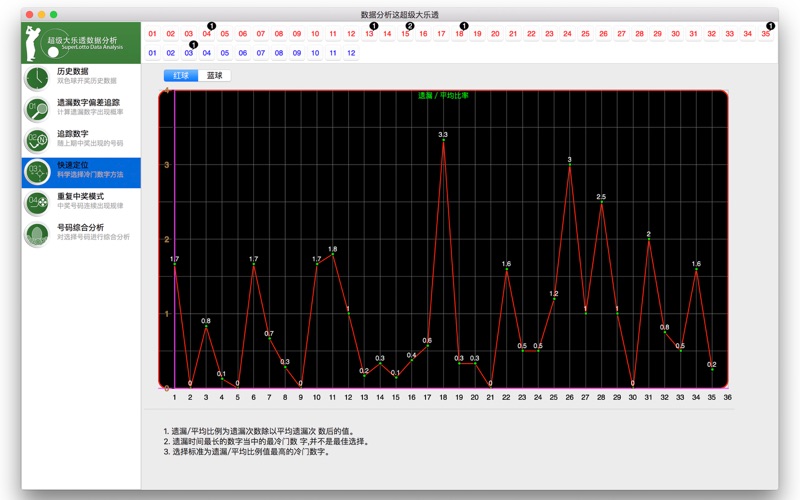Select red ball number 01

[x=153, y=34]
